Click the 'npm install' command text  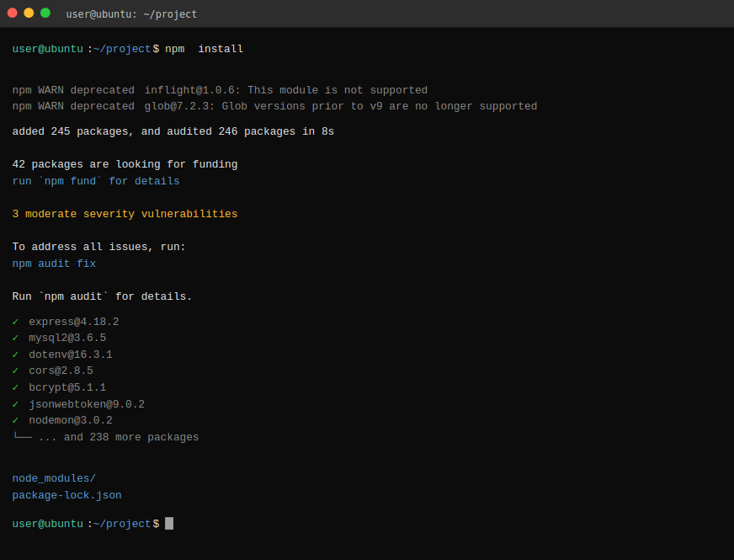204,49
